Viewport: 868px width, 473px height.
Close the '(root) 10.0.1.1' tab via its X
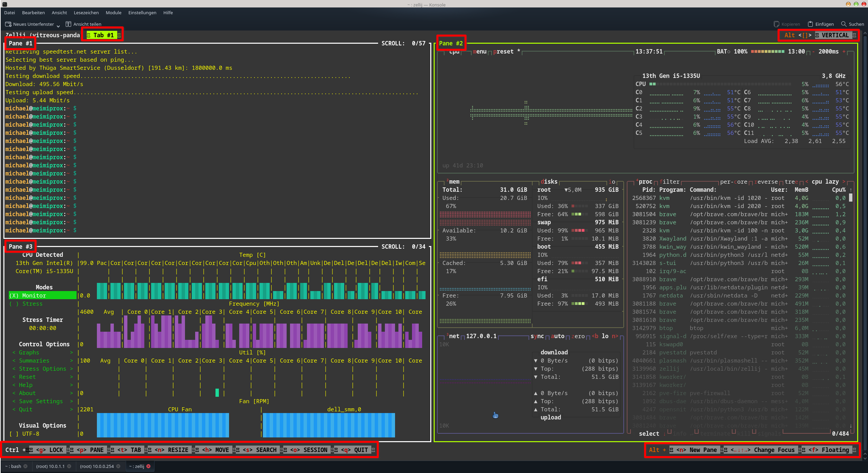[x=69, y=466]
